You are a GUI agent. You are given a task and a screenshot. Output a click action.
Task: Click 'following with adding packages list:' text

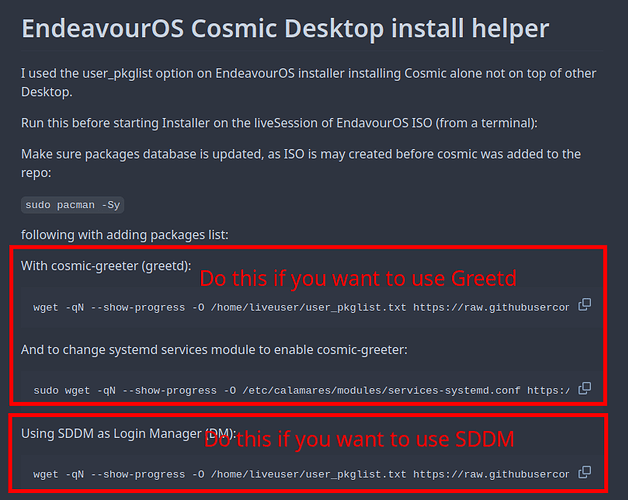[125, 235]
